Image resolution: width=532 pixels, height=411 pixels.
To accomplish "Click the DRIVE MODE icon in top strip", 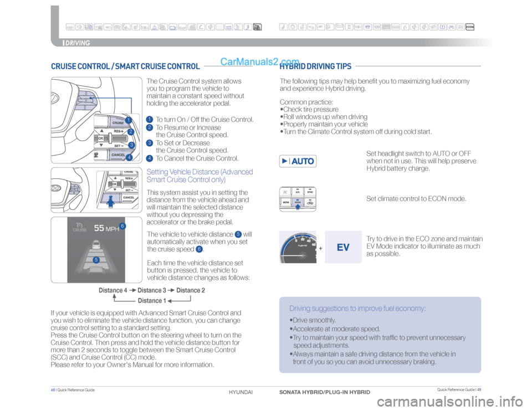I will (461, 27).
